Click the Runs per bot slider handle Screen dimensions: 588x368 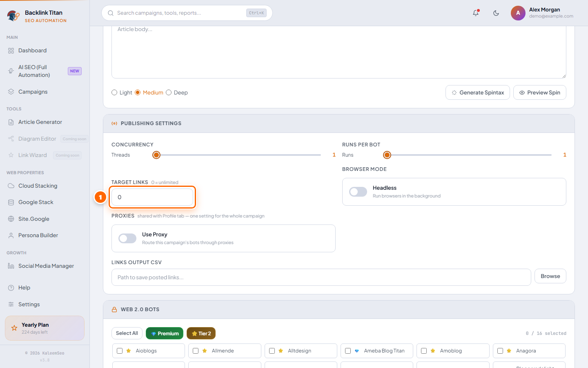pyautogui.click(x=387, y=155)
